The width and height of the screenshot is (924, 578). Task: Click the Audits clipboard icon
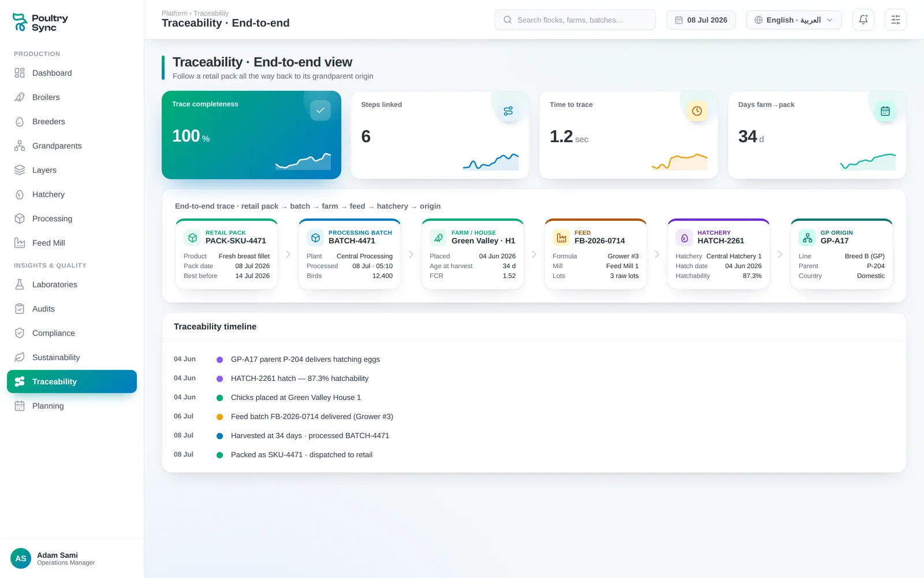pyautogui.click(x=20, y=309)
